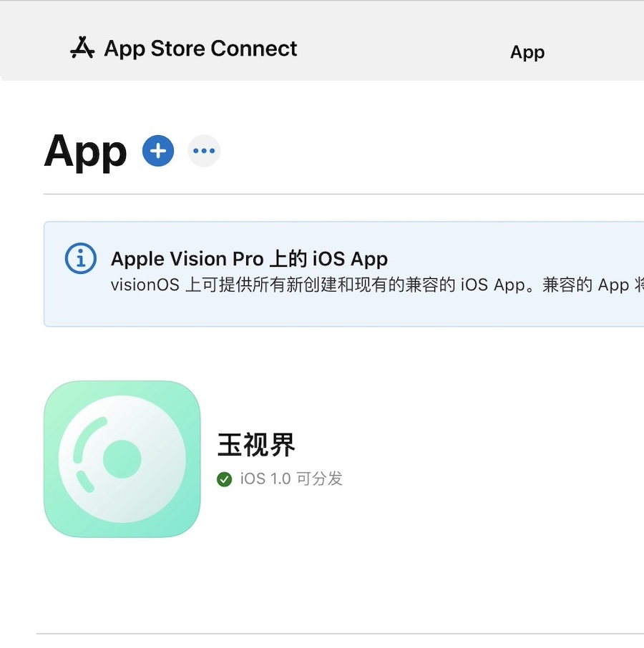Open the three-dot more options menu

[x=204, y=151]
